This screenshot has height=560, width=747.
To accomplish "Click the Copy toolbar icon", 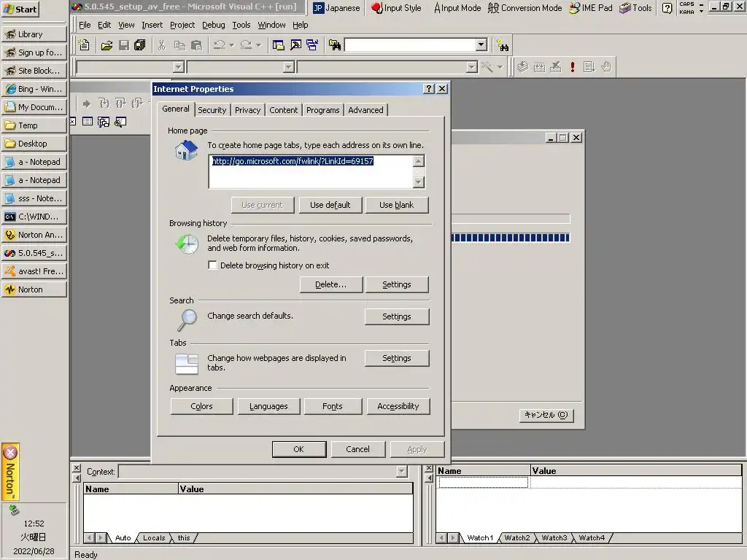I will 179,45.
